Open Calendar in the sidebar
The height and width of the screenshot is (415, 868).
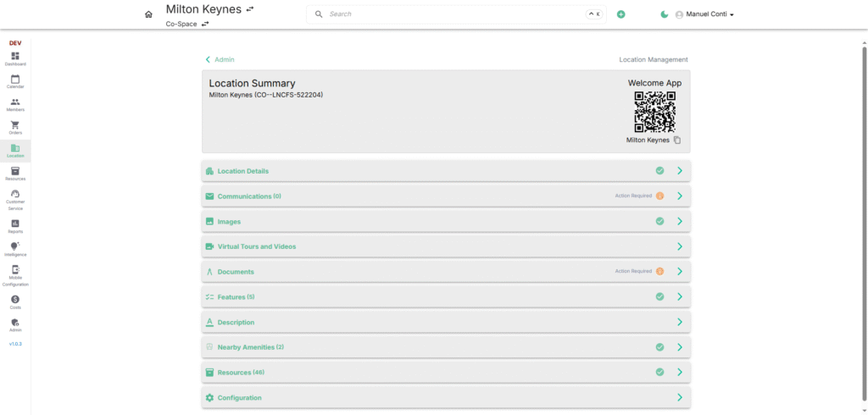pyautogui.click(x=15, y=81)
